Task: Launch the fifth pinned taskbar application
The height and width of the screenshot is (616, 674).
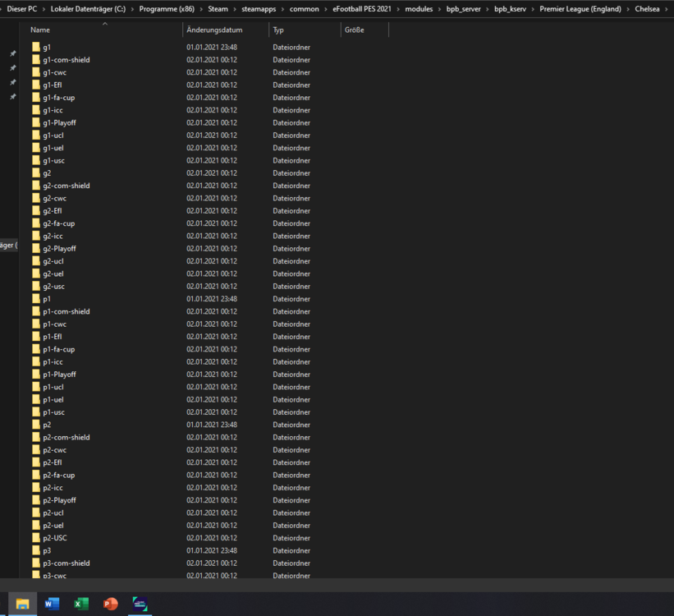Action: click(x=140, y=604)
